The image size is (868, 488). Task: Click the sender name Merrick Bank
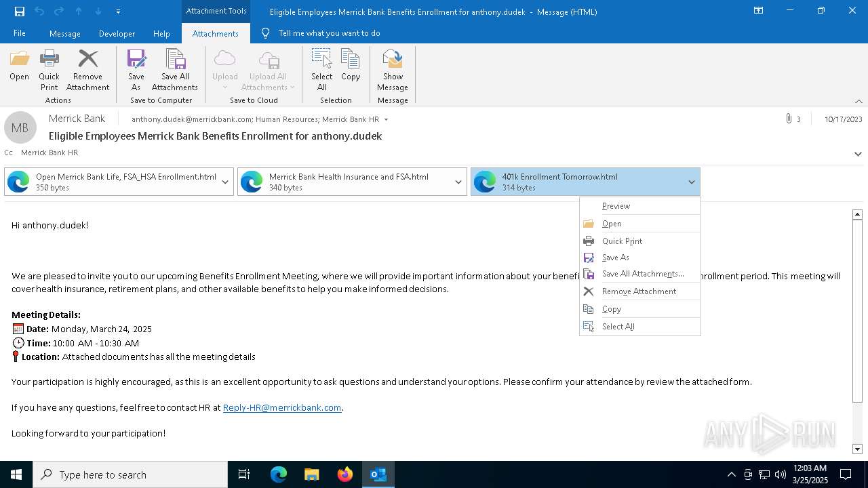[x=77, y=119]
